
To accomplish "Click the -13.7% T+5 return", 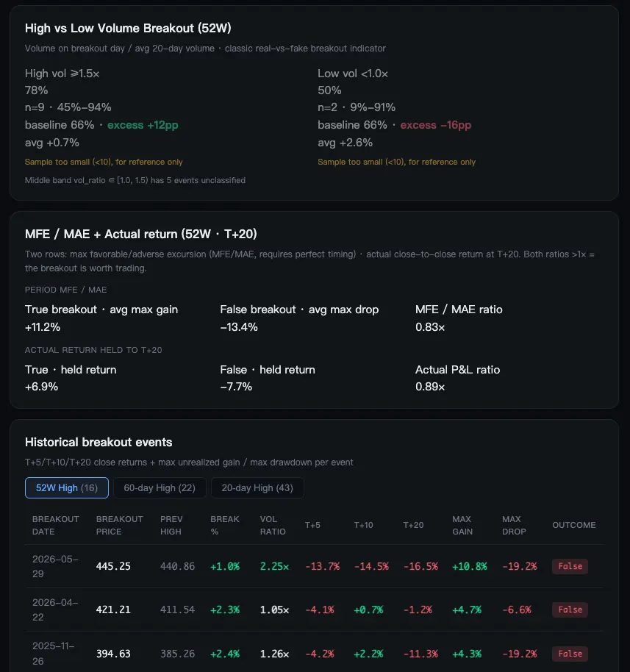I will 322,566.
